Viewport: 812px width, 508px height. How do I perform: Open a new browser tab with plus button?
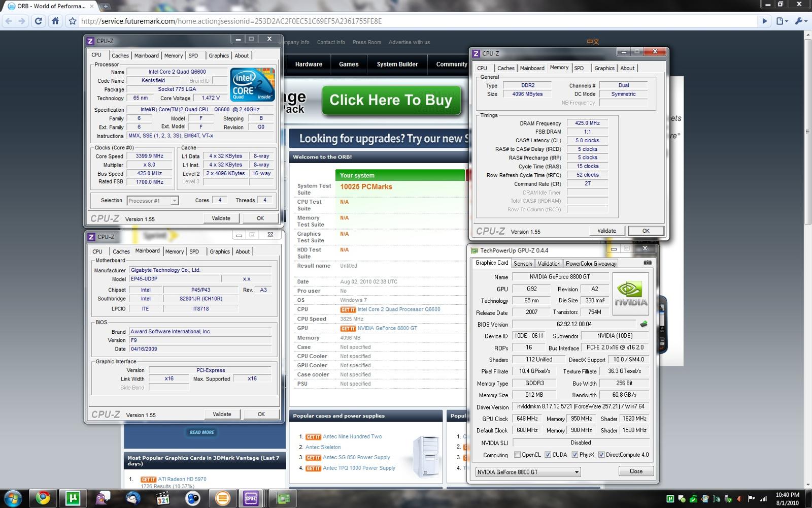tap(106, 6)
